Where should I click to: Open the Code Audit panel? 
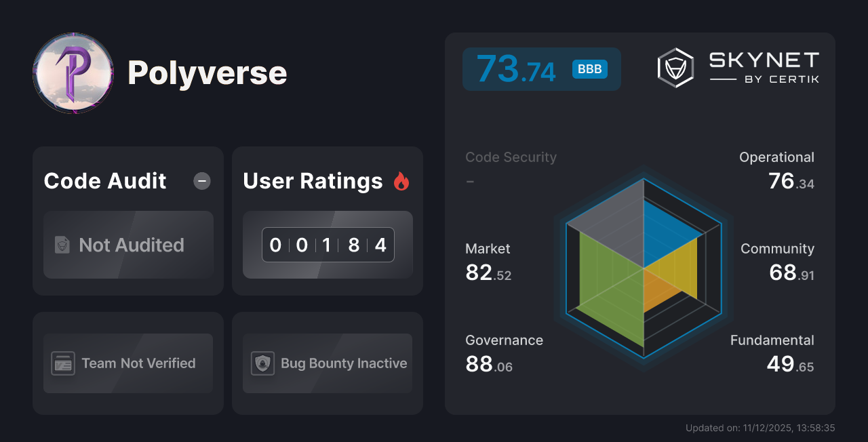127,220
